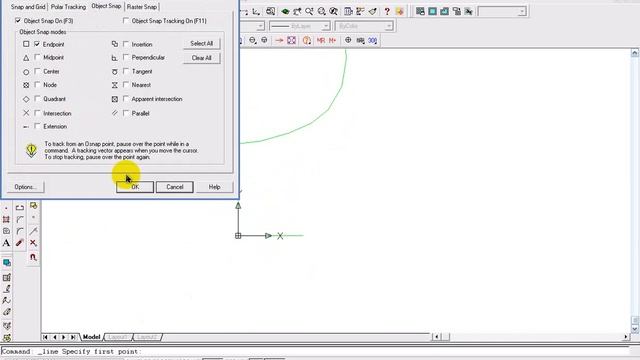Screen dimensions: 640x360
Task: Click the green Pan toolbar icon
Action: pyautogui.click(x=285, y=11)
